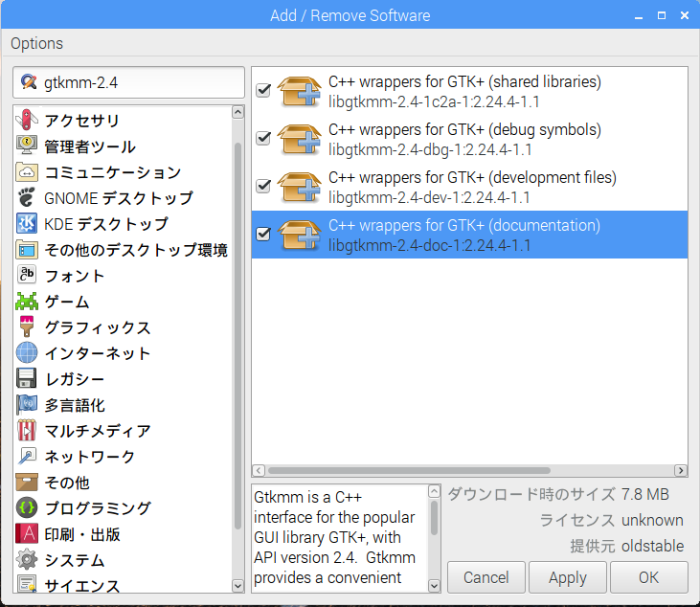700x607 pixels.
Task: Toggle the development files package checkbox
Action: (x=264, y=186)
